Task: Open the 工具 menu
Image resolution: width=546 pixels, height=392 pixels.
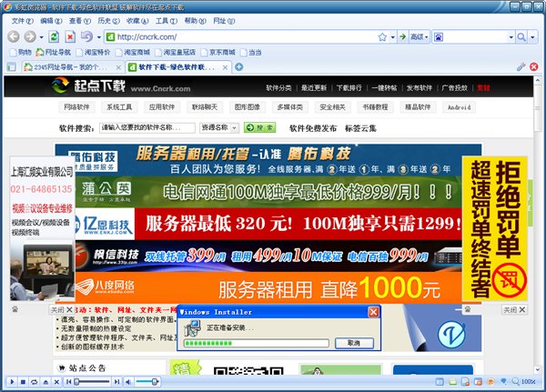Action: [167, 21]
